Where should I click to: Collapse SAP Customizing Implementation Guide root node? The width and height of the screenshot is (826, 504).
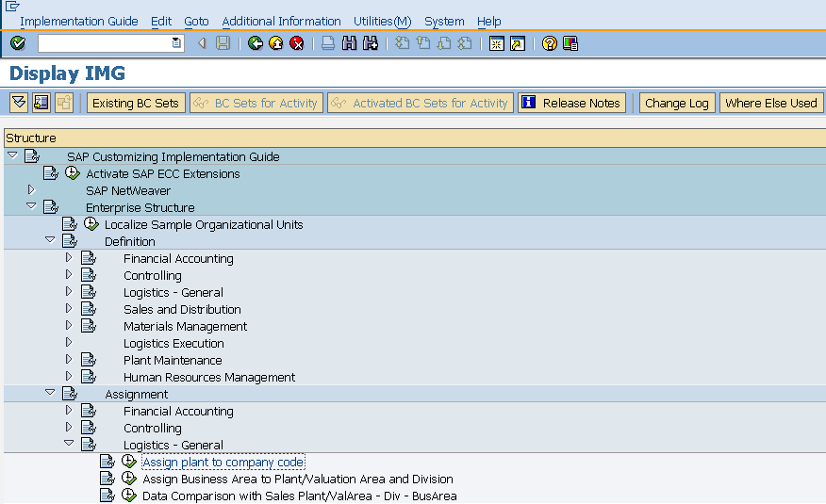12,155
